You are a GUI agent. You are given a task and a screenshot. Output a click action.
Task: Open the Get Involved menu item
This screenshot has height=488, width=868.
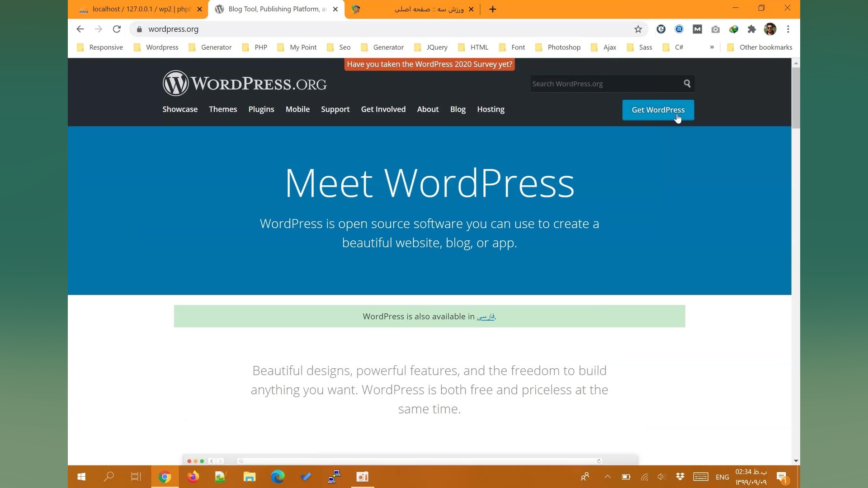(383, 109)
